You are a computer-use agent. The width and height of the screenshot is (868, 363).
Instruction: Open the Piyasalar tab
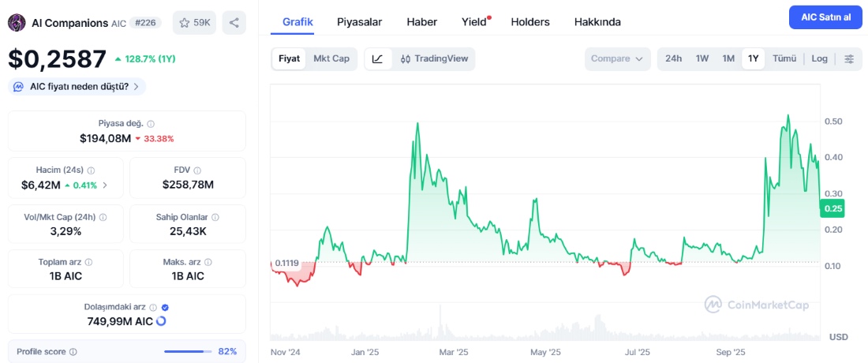359,22
